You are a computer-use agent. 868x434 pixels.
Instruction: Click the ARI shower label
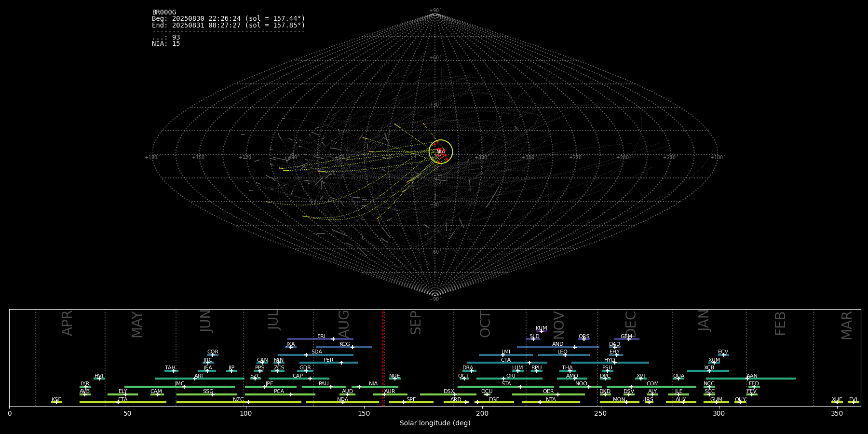click(x=199, y=376)
